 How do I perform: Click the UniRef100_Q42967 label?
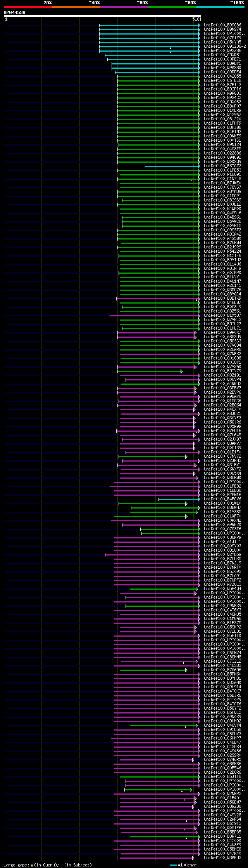(x=222, y=115)
